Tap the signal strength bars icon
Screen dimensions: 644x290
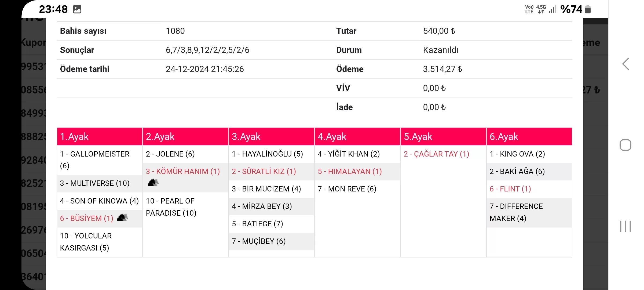tap(552, 9)
